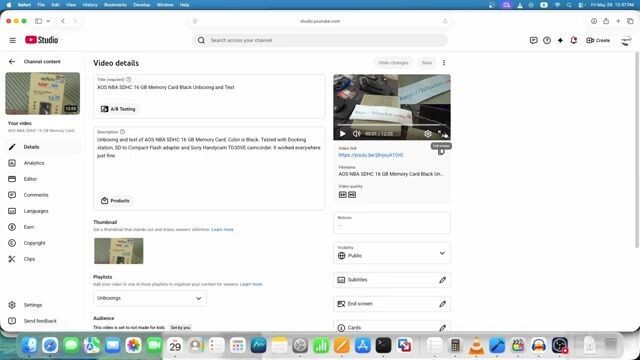This screenshot has height=360, width=640.
Task: Click the Create button
Action: click(x=598, y=40)
